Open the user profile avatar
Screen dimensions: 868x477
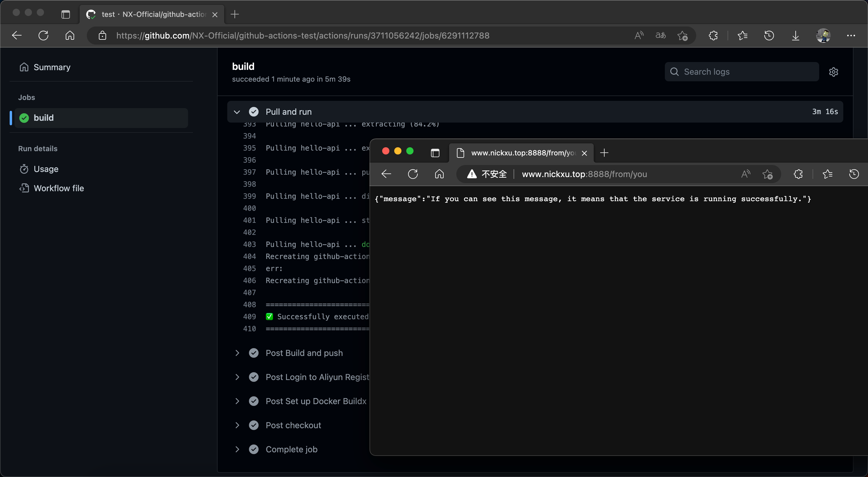click(x=823, y=35)
